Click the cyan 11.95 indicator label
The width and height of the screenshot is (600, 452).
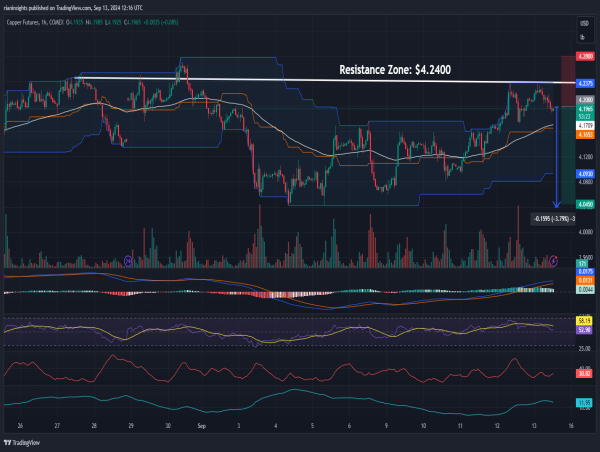pyautogui.click(x=584, y=403)
